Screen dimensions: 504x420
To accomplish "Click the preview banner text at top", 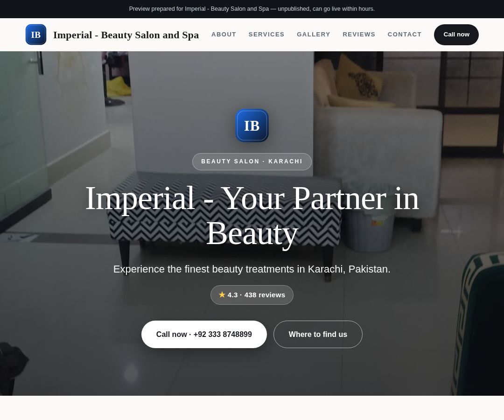I will (x=252, y=9).
